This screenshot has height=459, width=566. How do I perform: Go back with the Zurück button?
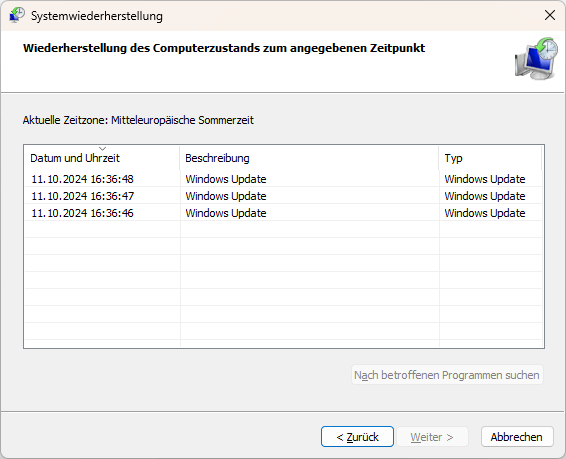[357, 437]
